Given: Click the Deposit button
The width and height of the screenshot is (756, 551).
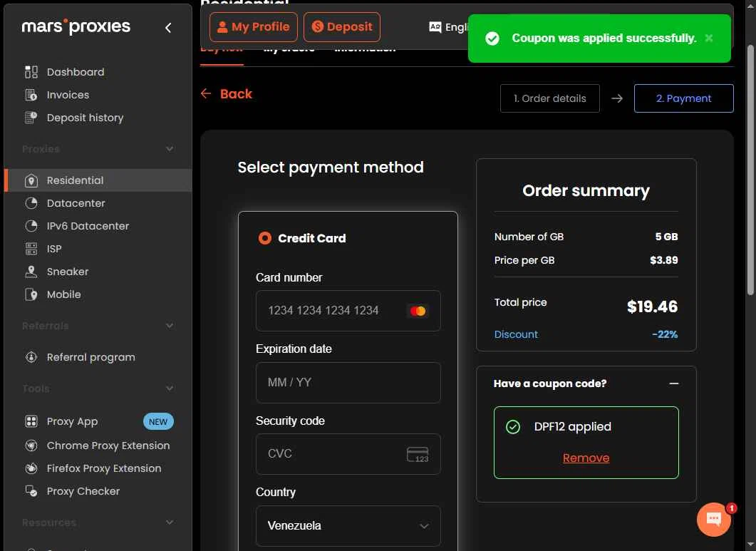Looking at the screenshot, I should point(342,27).
